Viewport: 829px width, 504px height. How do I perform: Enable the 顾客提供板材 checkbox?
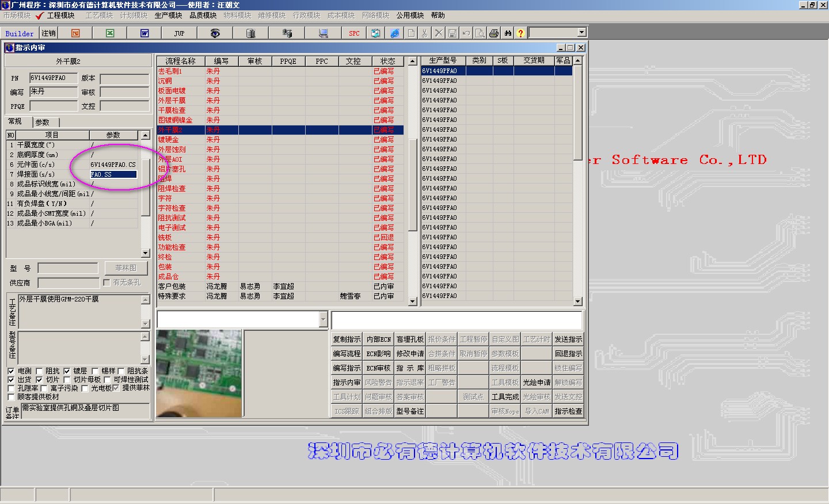pyautogui.click(x=11, y=397)
